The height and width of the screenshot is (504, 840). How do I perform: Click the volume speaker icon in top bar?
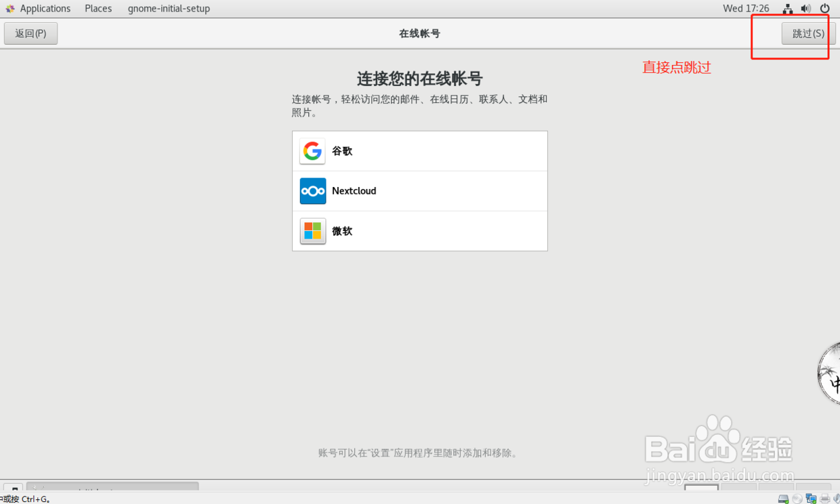click(805, 8)
